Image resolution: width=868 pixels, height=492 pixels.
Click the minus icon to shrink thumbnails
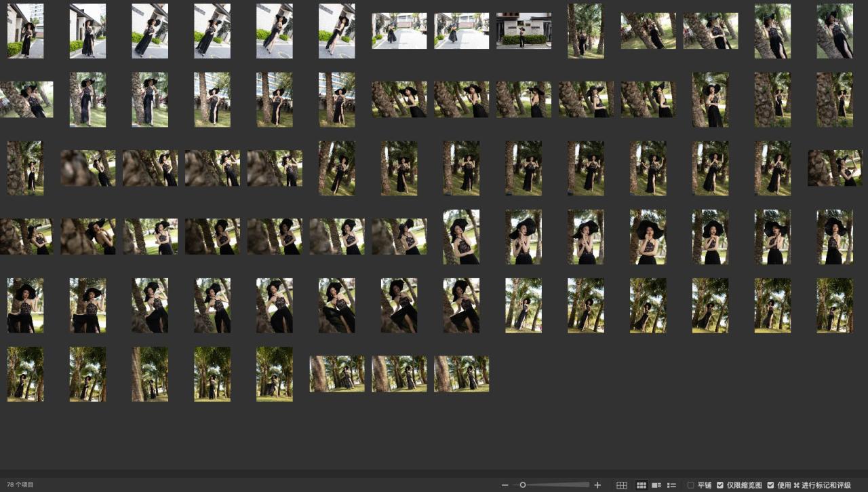pos(505,485)
